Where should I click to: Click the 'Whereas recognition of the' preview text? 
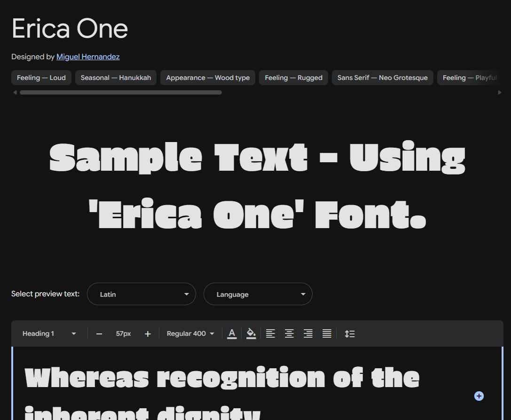(222, 378)
